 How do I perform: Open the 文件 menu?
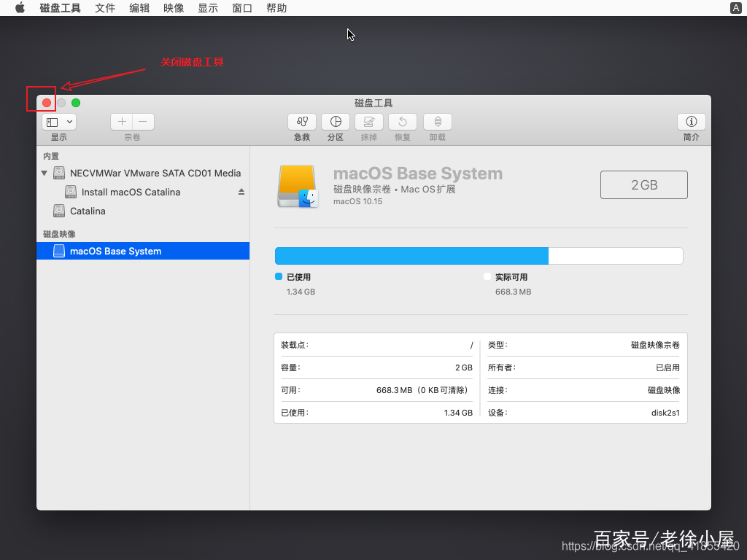click(x=105, y=8)
